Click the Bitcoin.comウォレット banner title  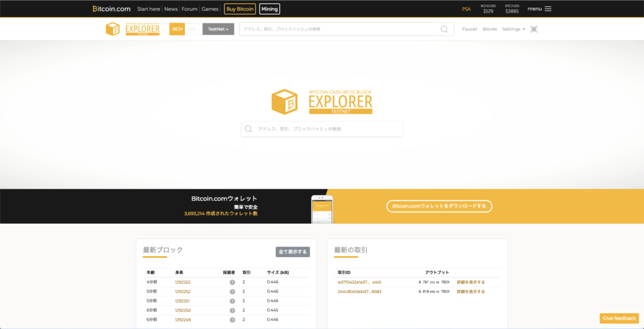point(225,198)
